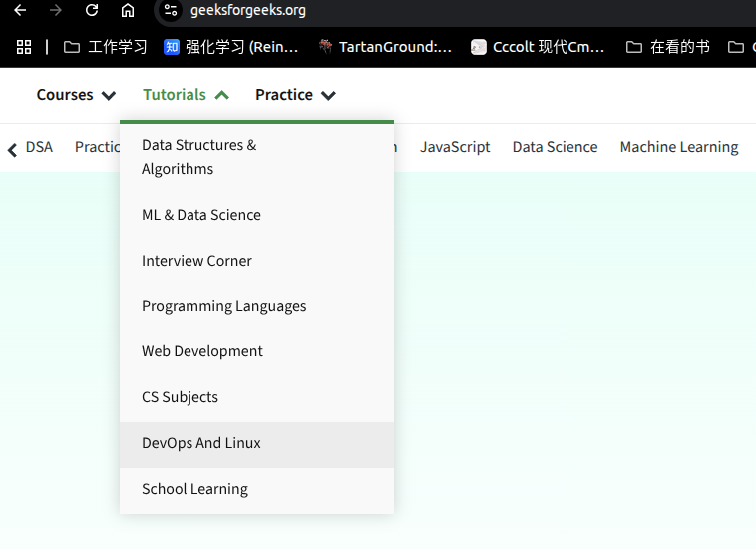The height and width of the screenshot is (549, 756).
Task: Open the apps grid bookmark icon
Action: coord(24,47)
